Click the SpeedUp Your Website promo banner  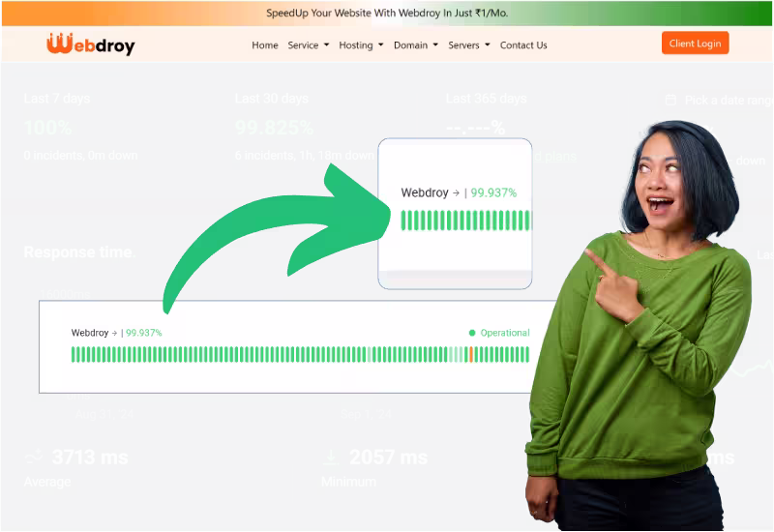tap(387, 14)
